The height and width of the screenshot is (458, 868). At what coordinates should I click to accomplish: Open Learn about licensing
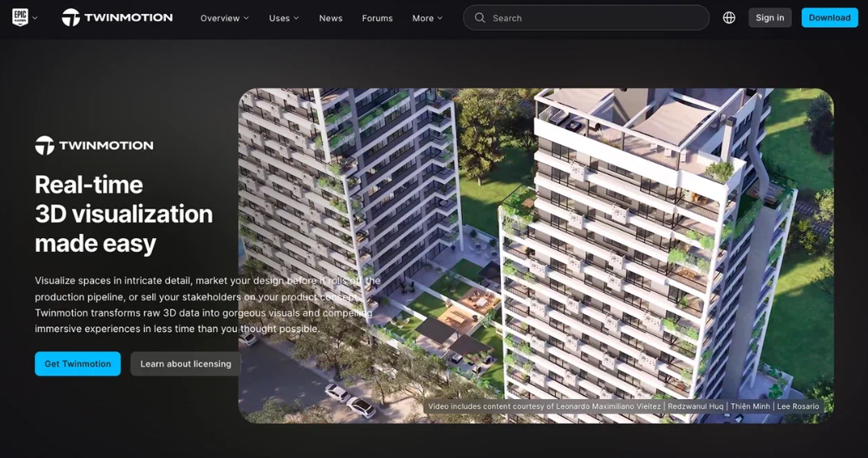click(186, 364)
